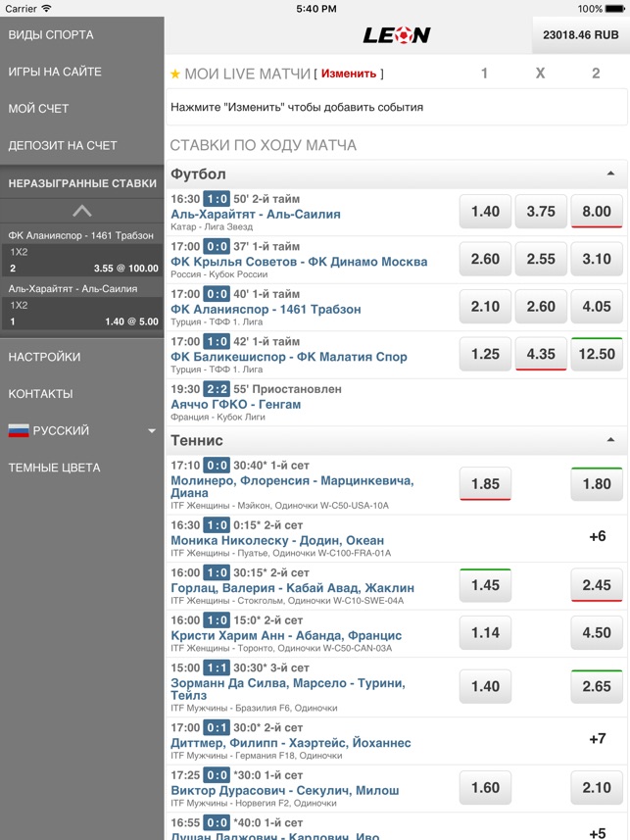Viewport: 630px width, 840px height.
Task: Click the СТАВКИ ПО ХОДУ МАТЧА heading
Action: pyautogui.click(x=263, y=145)
